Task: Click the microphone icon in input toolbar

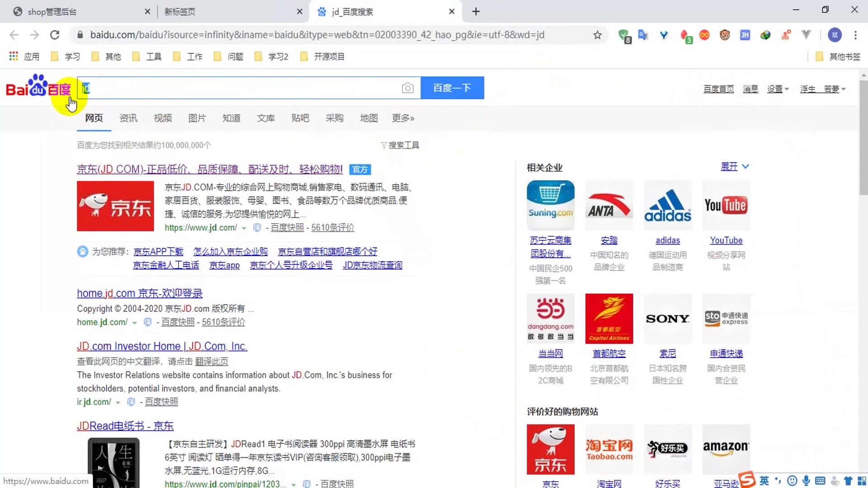Action: tap(806, 481)
